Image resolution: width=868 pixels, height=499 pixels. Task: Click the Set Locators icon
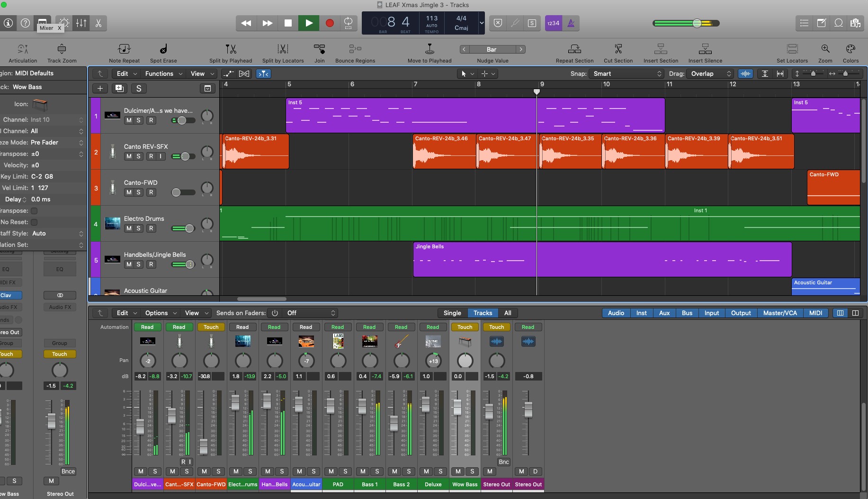tap(792, 49)
